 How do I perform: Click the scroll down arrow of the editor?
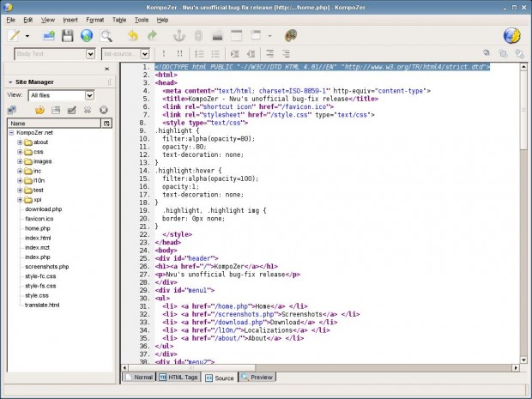pos(523,360)
